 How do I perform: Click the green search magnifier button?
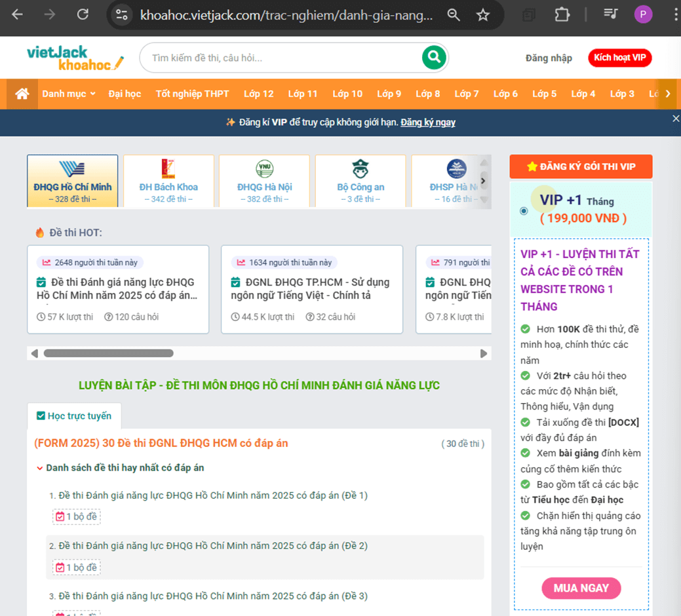pos(433,58)
